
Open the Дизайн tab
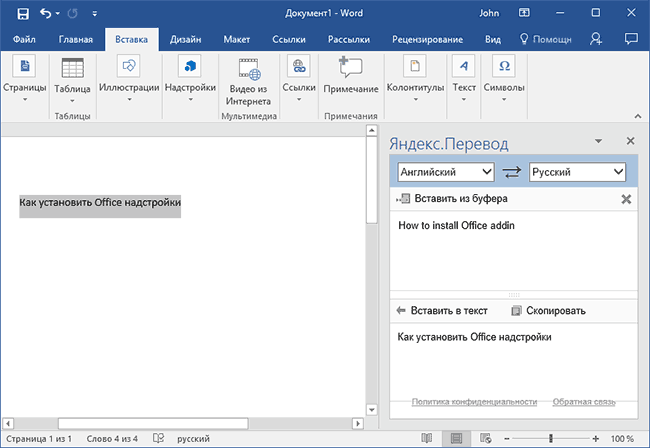pos(185,39)
